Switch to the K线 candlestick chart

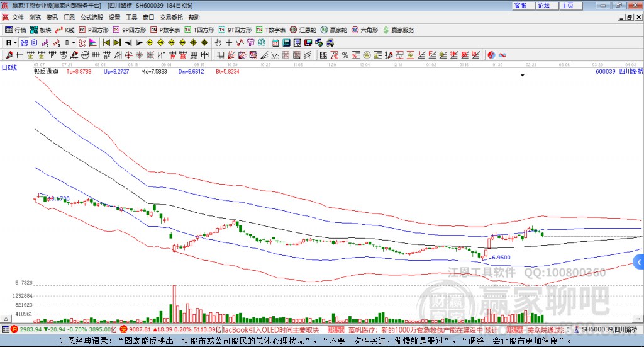(65, 30)
